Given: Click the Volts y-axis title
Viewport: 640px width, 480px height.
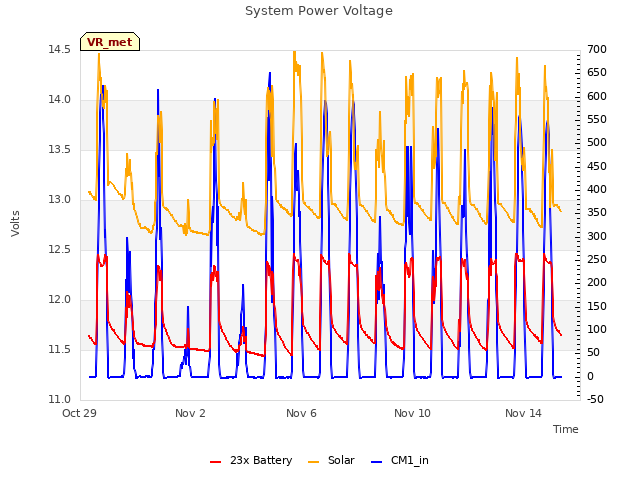Looking at the screenshot, I should (15, 223).
